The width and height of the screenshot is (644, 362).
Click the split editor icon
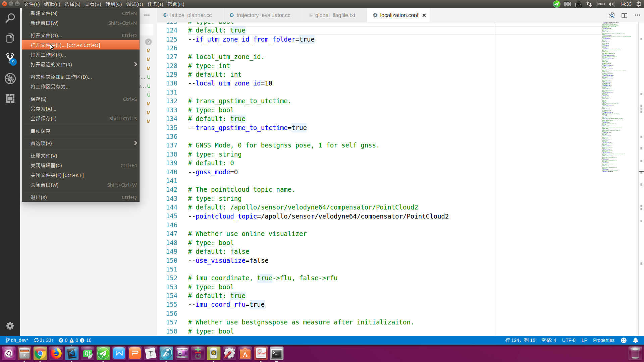624,15
